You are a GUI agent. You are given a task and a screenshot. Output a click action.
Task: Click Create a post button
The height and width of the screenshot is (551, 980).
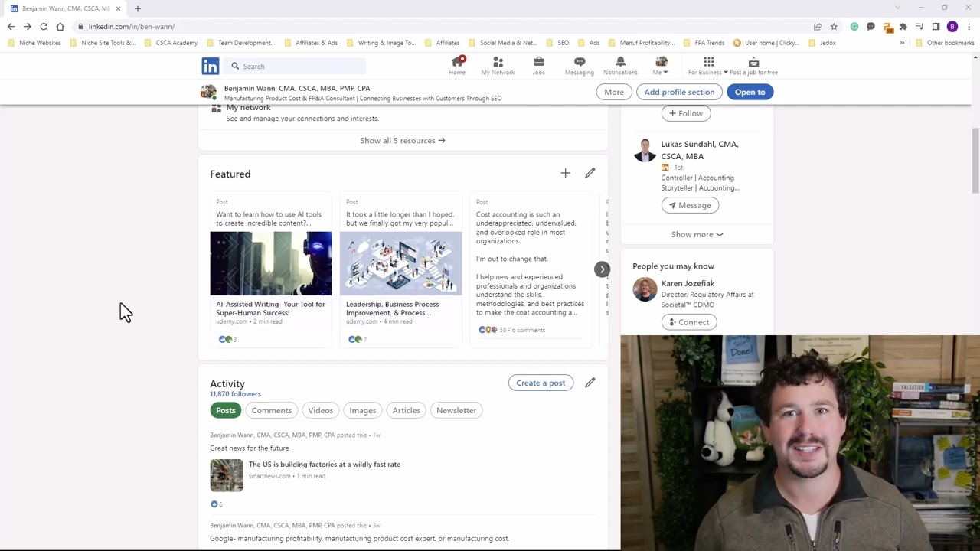[541, 383]
